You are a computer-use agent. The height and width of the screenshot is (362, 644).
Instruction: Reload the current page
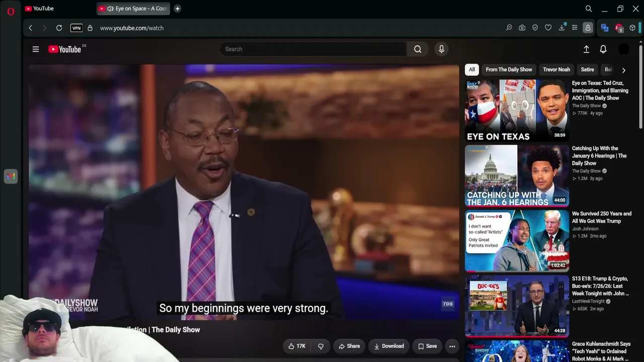59,28
